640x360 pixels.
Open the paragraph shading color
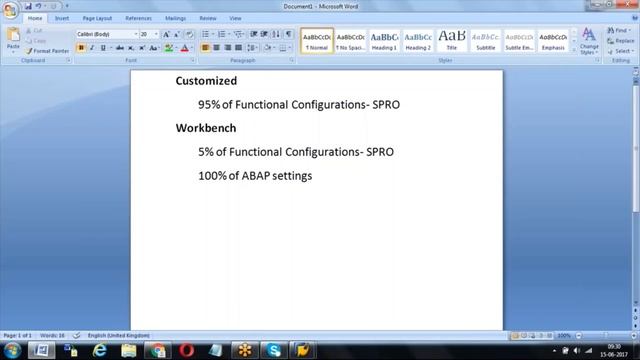coord(268,48)
